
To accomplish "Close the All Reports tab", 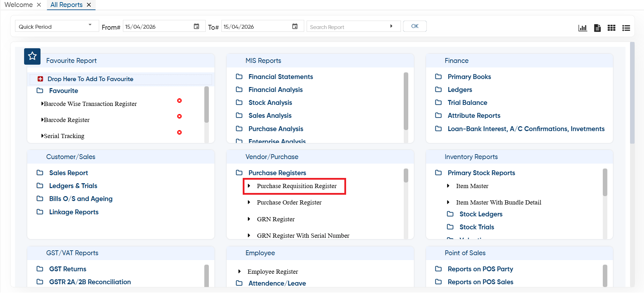I will point(89,5).
